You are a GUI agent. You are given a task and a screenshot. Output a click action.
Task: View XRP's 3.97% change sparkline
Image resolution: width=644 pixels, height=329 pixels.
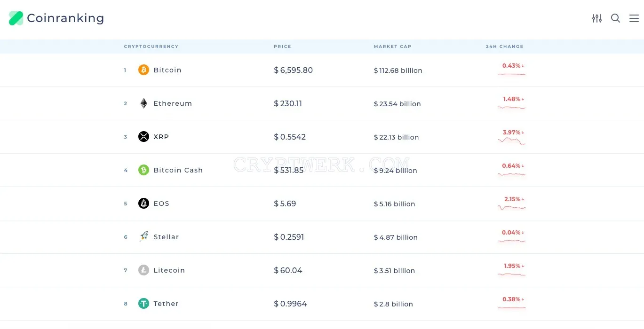[512, 141]
